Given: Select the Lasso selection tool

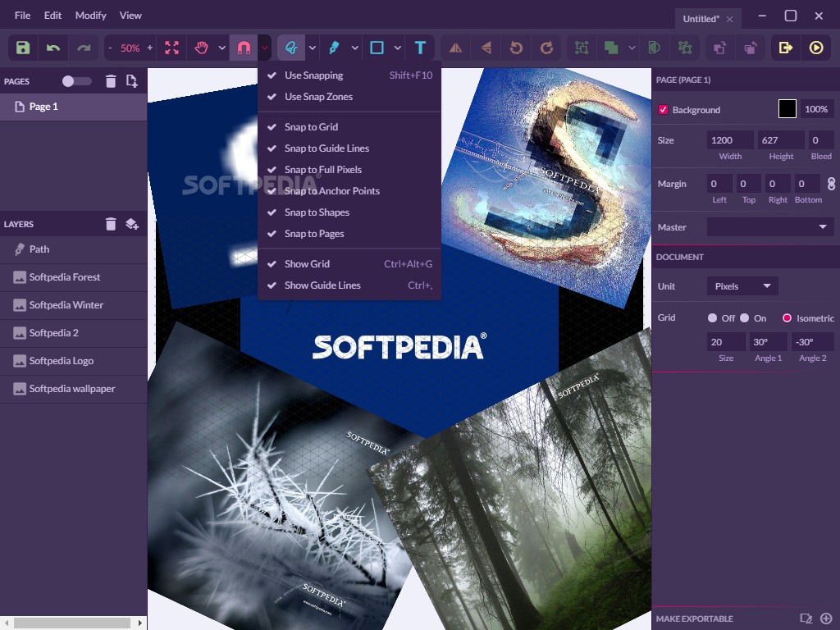Looking at the screenshot, I should click(x=291, y=48).
